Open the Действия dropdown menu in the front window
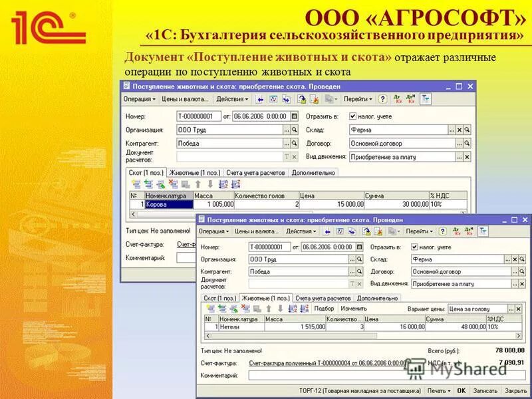This screenshot has height=399, width=532. coord(301,231)
